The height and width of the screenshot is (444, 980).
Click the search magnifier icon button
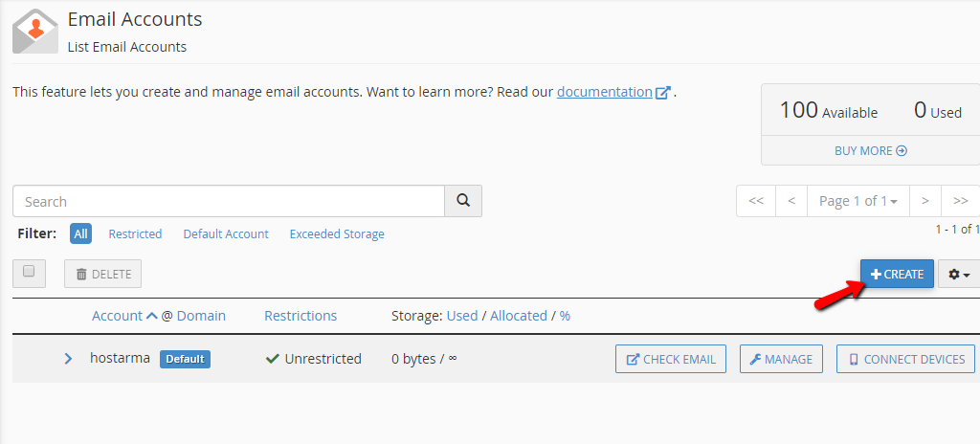point(463,201)
